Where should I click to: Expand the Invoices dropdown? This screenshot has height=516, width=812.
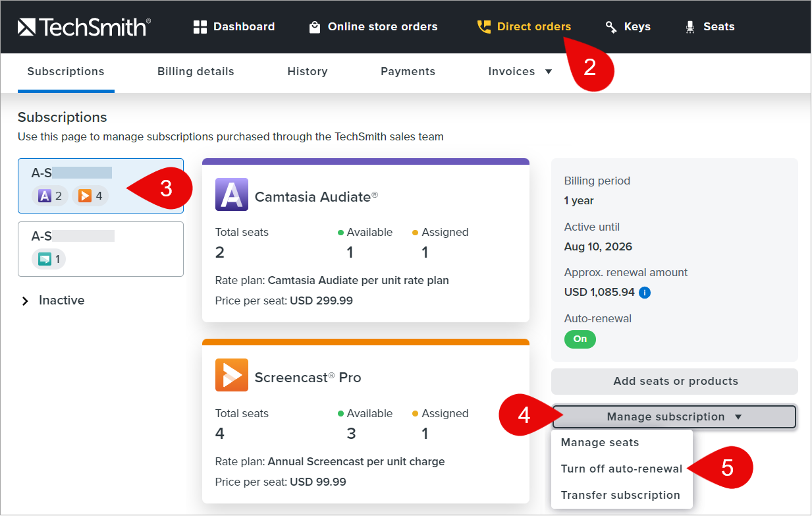(x=520, y=72)
